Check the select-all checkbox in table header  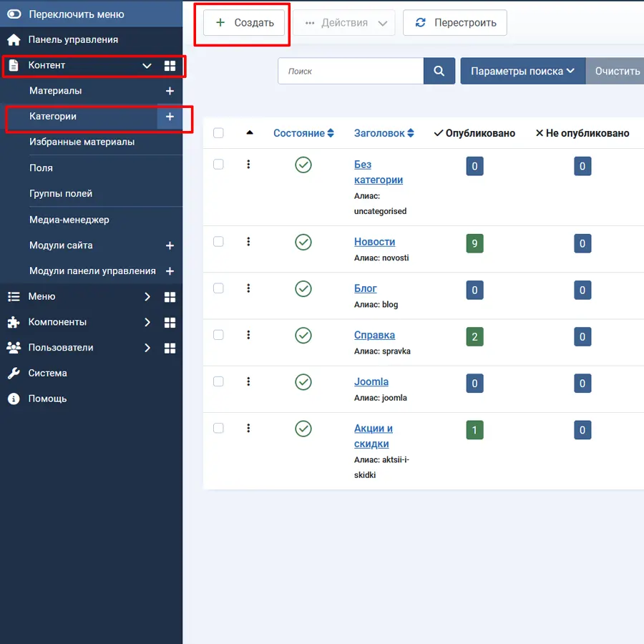[218, 133]
